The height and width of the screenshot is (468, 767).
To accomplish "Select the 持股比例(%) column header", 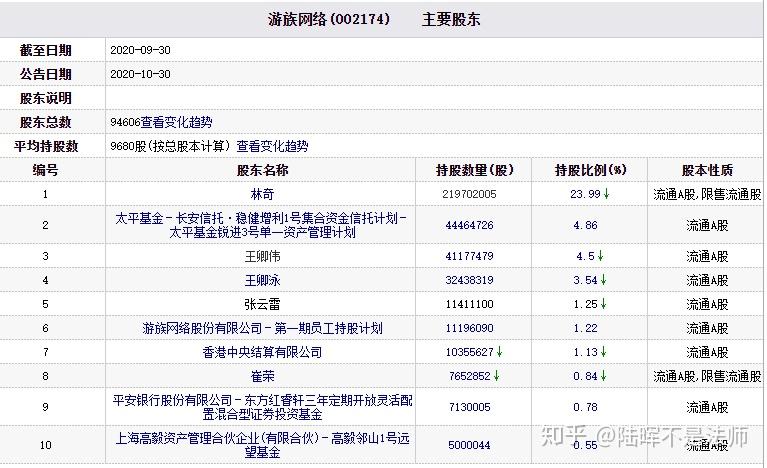I will pyautogui.click(x=590, y=170).
